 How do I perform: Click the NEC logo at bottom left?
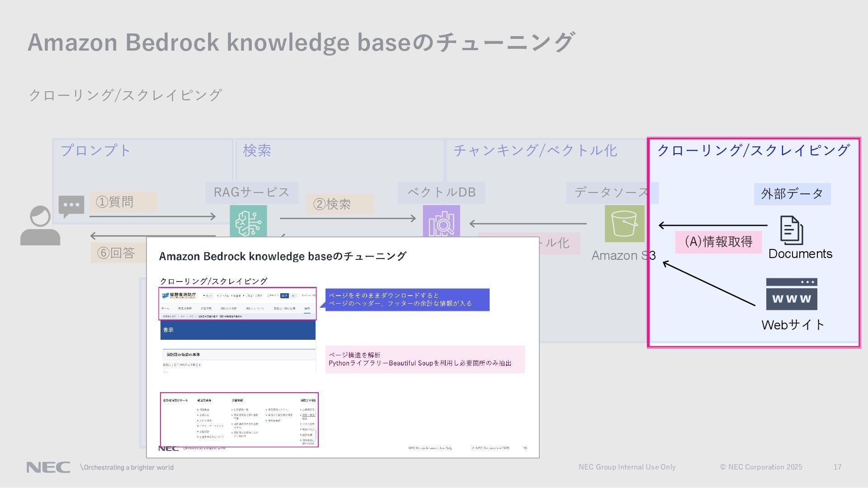(48, 467)
